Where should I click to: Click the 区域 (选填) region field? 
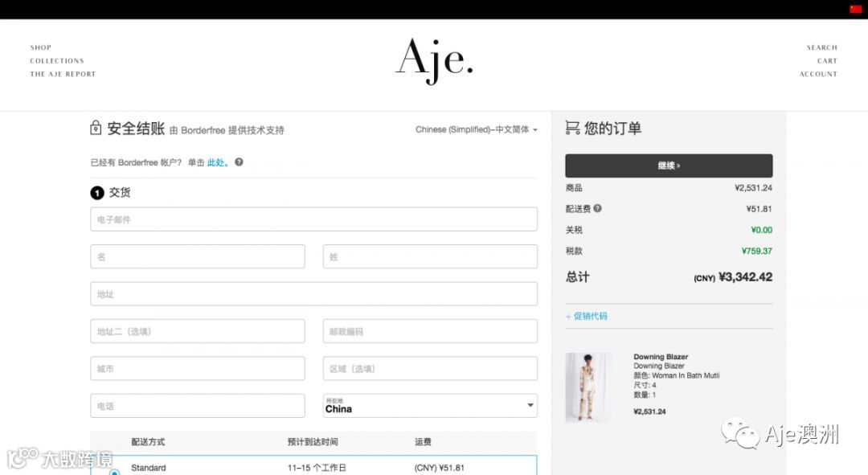pos(430,369)
